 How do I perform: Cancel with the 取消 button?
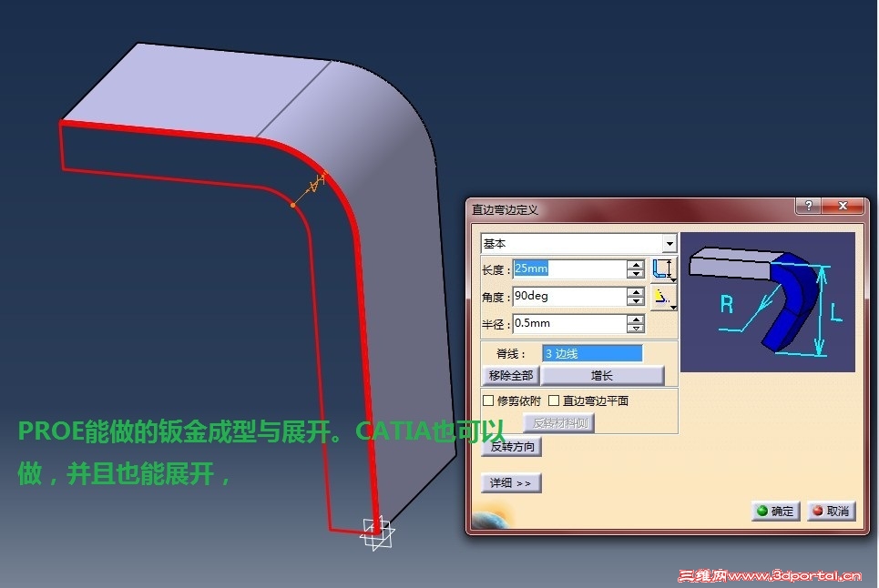(x=832, y=511)
